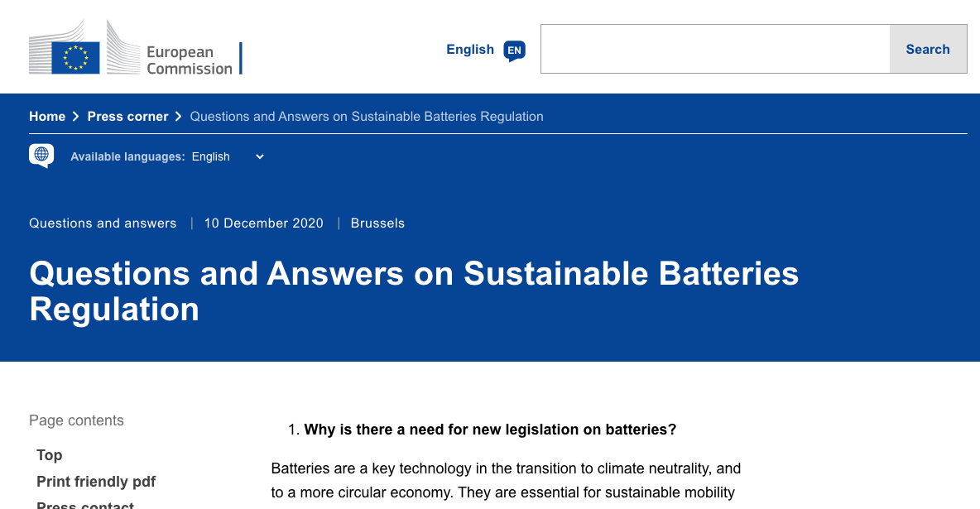Image resolution: width=980 pixels, height=509 pixels.
Task: Jump to Top in Page contents
Action: [50, 455]
